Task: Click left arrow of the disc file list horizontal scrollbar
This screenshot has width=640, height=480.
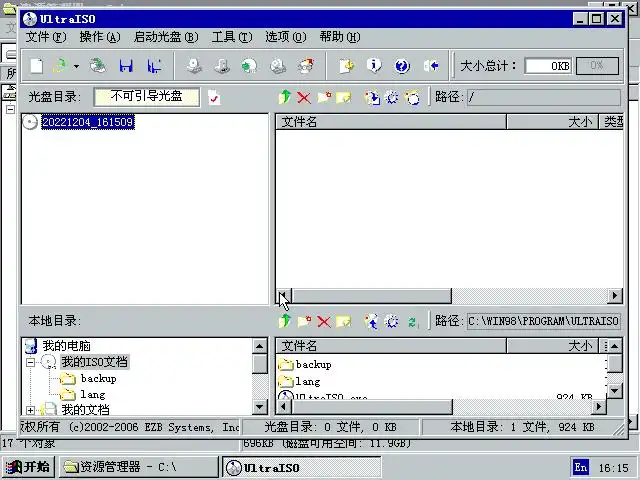Action: coord(284,296)
